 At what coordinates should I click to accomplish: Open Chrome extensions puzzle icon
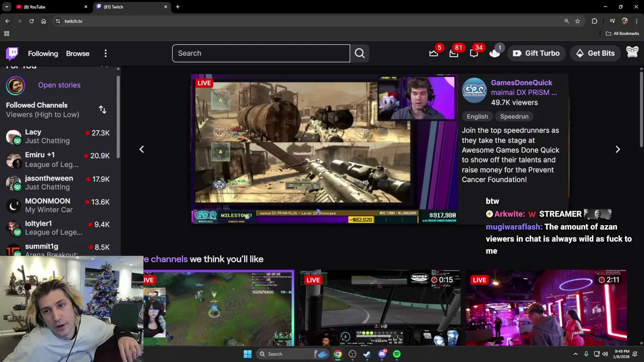pyautogui.click(x=595, y=21)
